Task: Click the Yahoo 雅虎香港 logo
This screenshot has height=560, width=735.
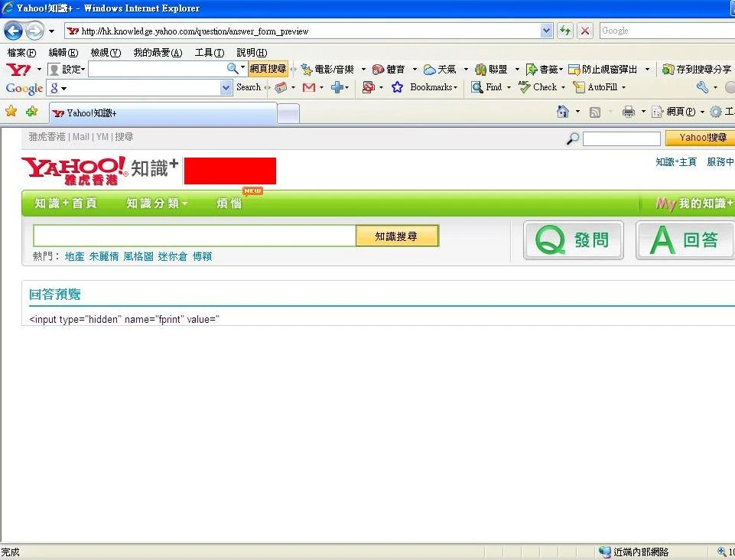Action: pos(73,171)
